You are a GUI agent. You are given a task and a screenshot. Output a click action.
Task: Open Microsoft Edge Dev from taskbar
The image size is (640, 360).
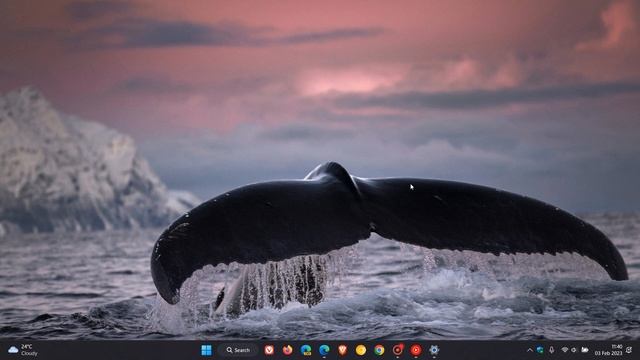[306, 350]
